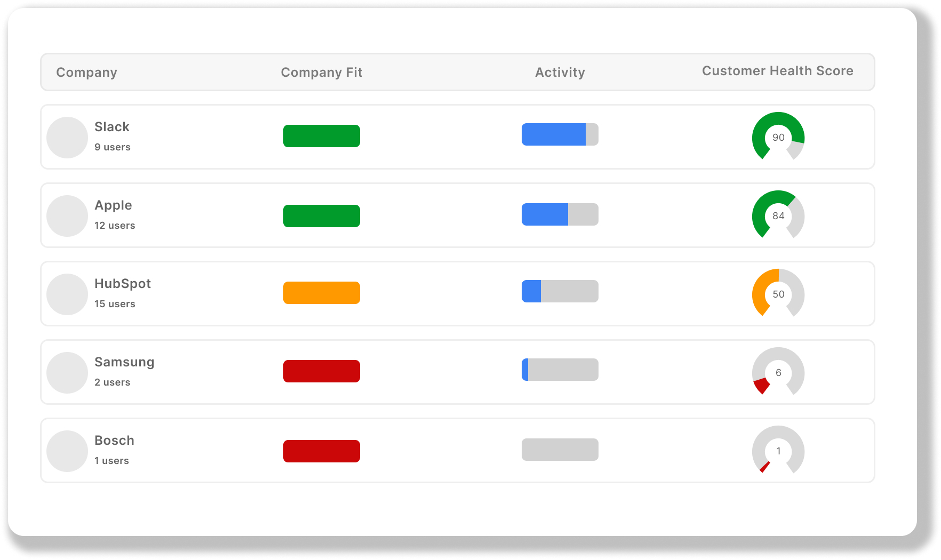
Task: Click Apple's green Company Fit indicator
Action: [x=322, y=215]
